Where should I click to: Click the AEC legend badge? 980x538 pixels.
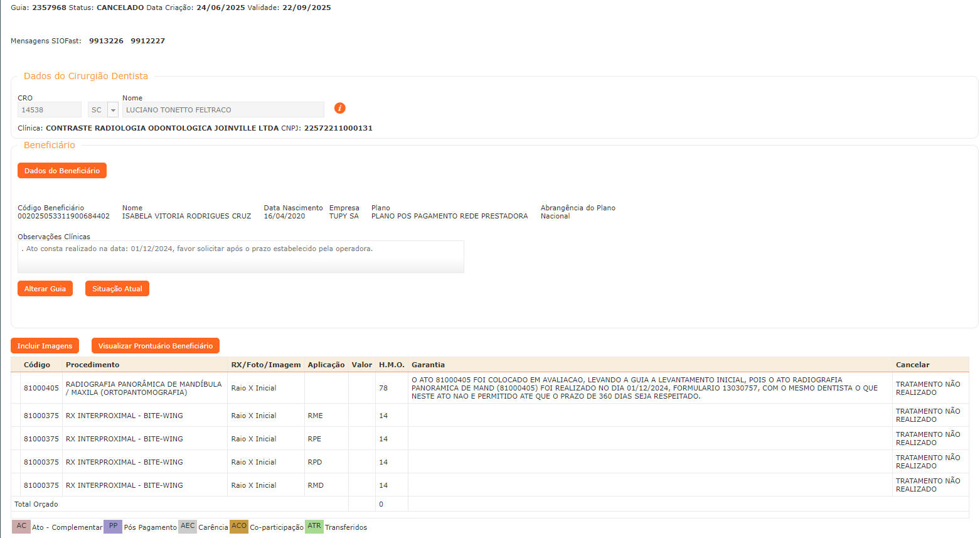(188, 527)
